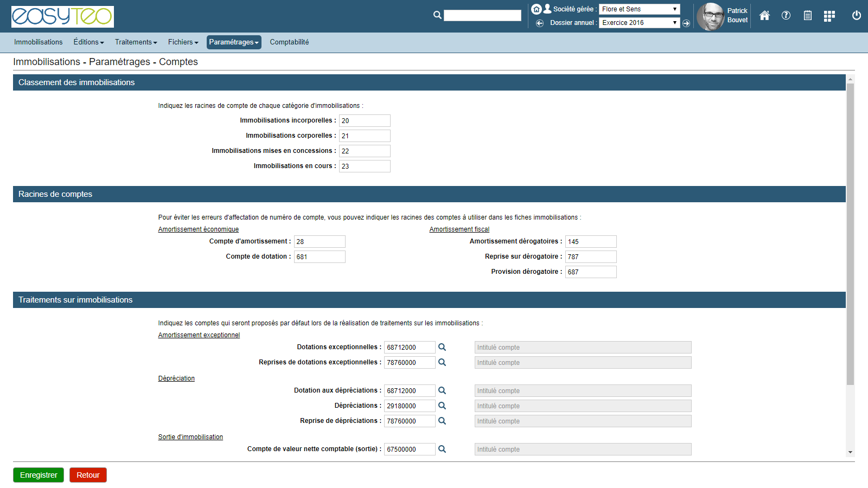Open the Société gérée dropdown

[639, 9]
